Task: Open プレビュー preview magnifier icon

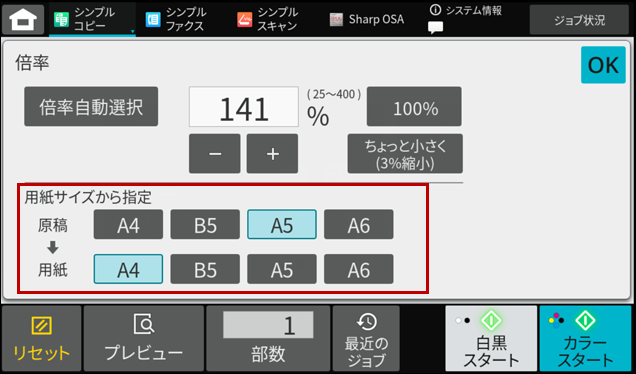Action: 144,324
